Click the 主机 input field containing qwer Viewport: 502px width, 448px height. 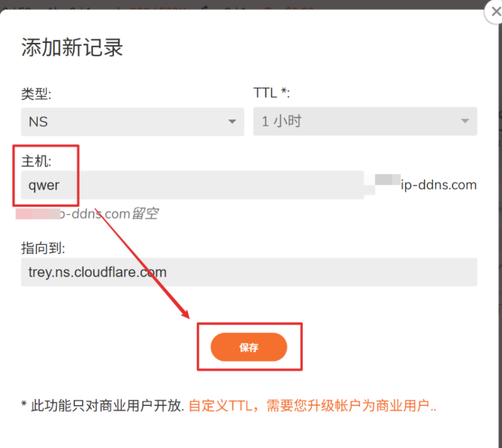point(192,185)
